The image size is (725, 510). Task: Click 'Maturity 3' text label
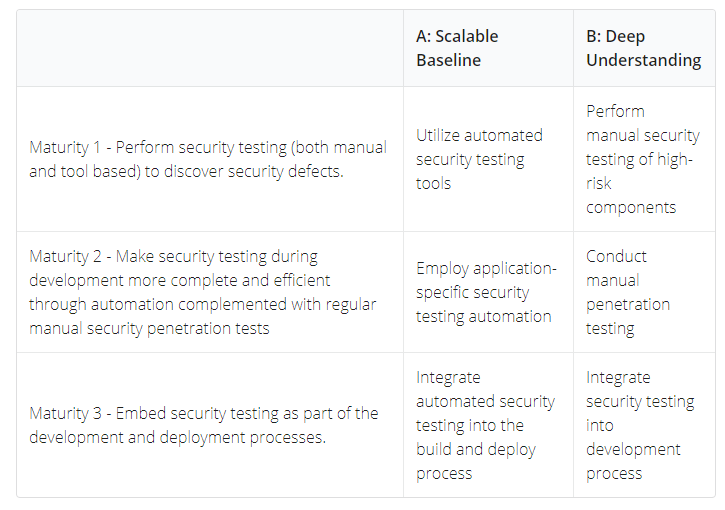tap(65, 414)
